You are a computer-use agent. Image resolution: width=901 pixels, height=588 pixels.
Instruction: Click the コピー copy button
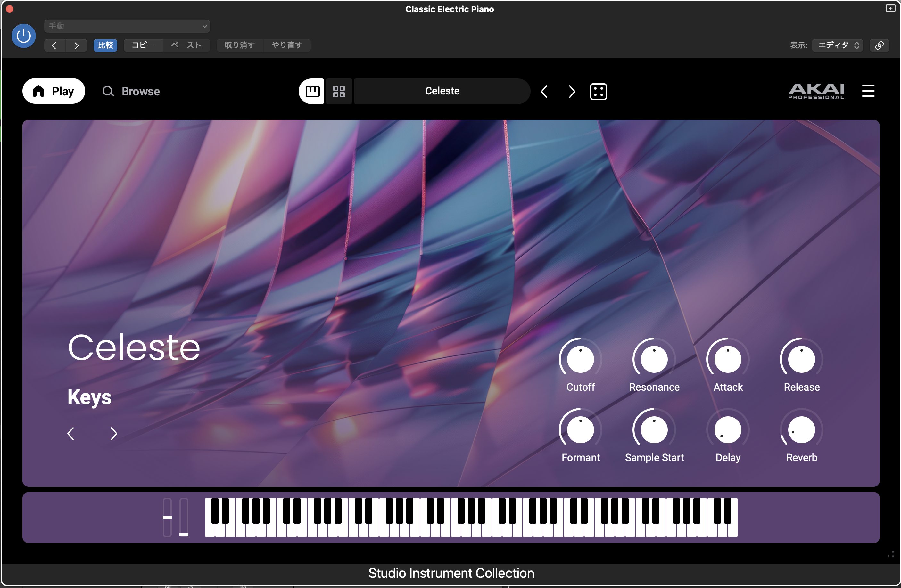click(143, 45)
